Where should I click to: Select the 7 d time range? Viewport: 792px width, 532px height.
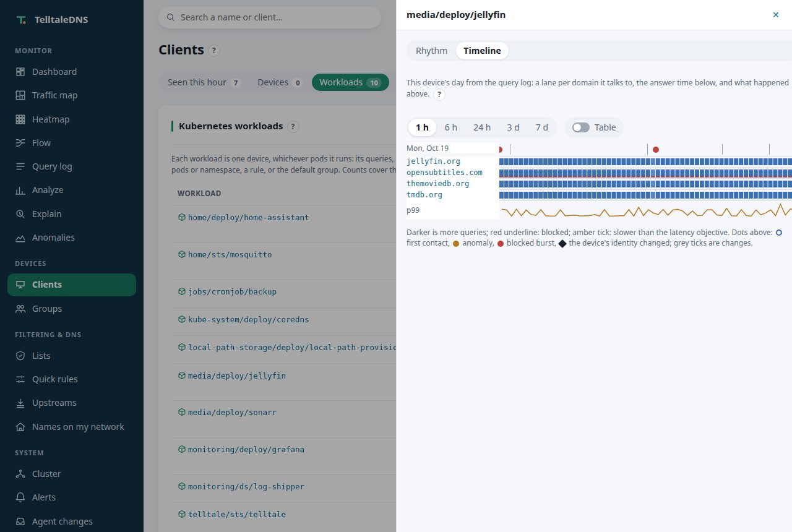(542, 127)
